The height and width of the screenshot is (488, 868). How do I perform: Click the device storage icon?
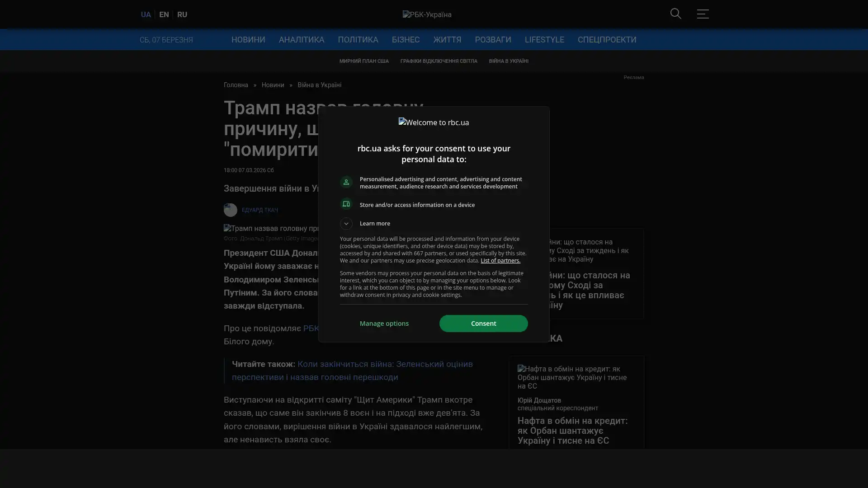[x=346, y=204]
